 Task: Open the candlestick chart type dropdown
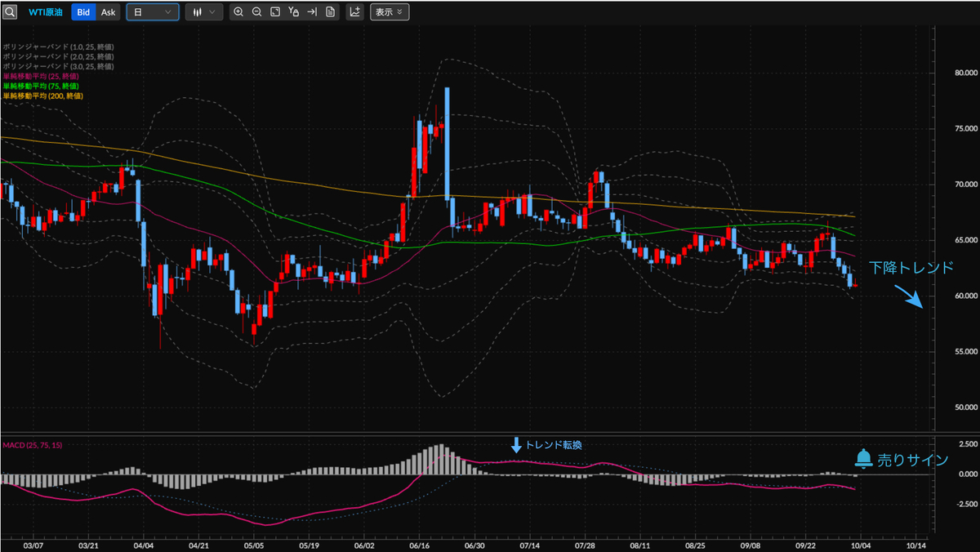[x=204, y=12]
